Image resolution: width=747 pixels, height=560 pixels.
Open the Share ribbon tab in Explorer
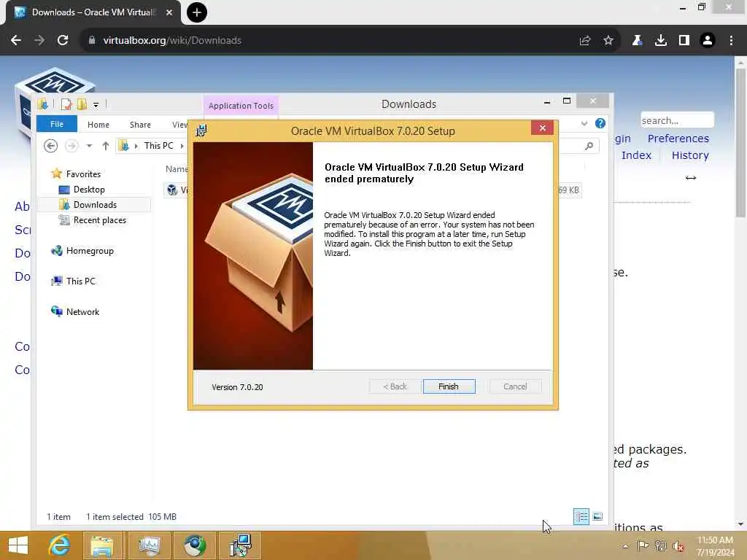140,124
